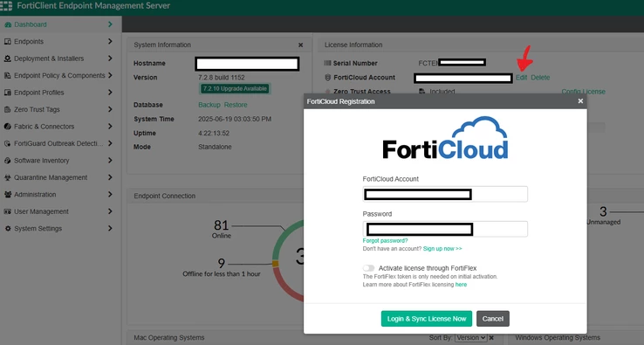Click the 7.2.10 Upgrade Available badge
Viewport: 644px width, 345px height.
[235, 89]
